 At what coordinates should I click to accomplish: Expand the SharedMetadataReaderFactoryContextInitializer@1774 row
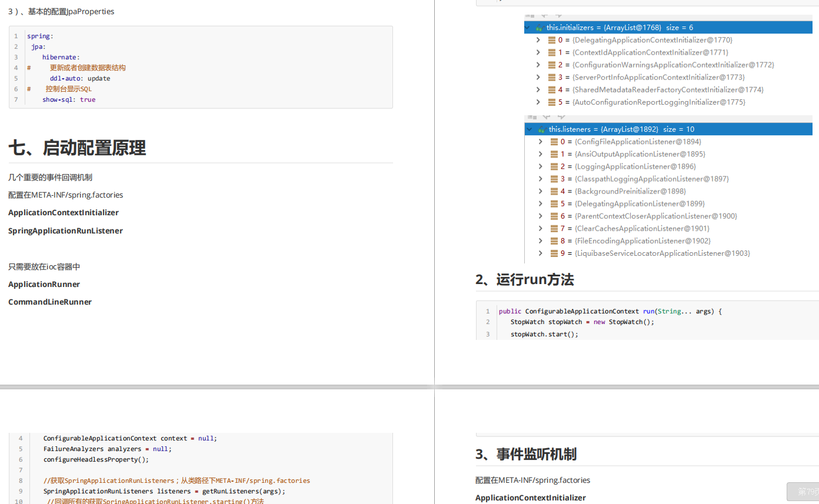point(538,89)
